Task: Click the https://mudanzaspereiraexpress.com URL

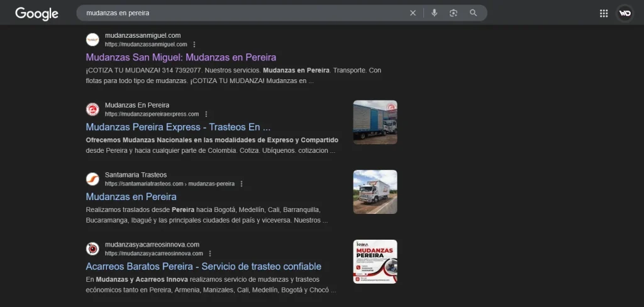Action: click(152, 114)
